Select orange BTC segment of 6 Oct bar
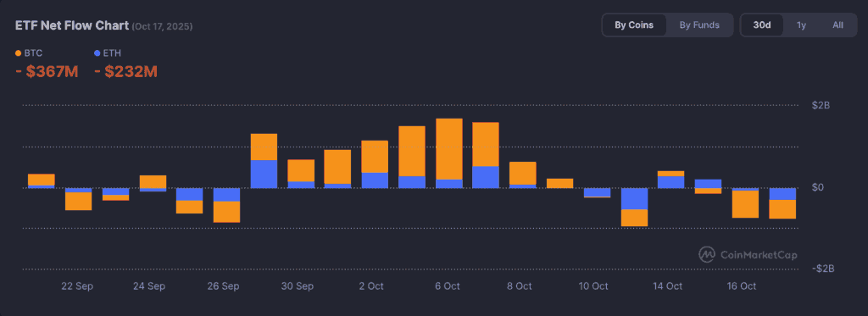 point(449,149)
